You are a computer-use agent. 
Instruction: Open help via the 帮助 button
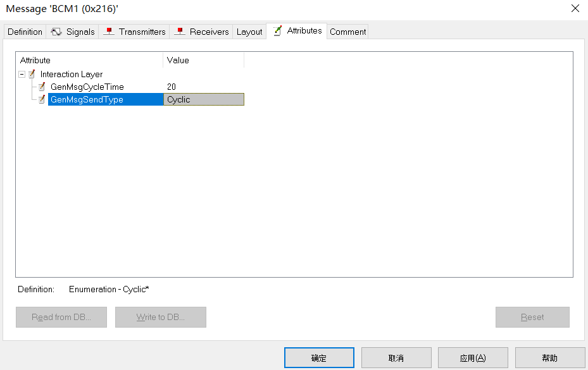(549, 357)
